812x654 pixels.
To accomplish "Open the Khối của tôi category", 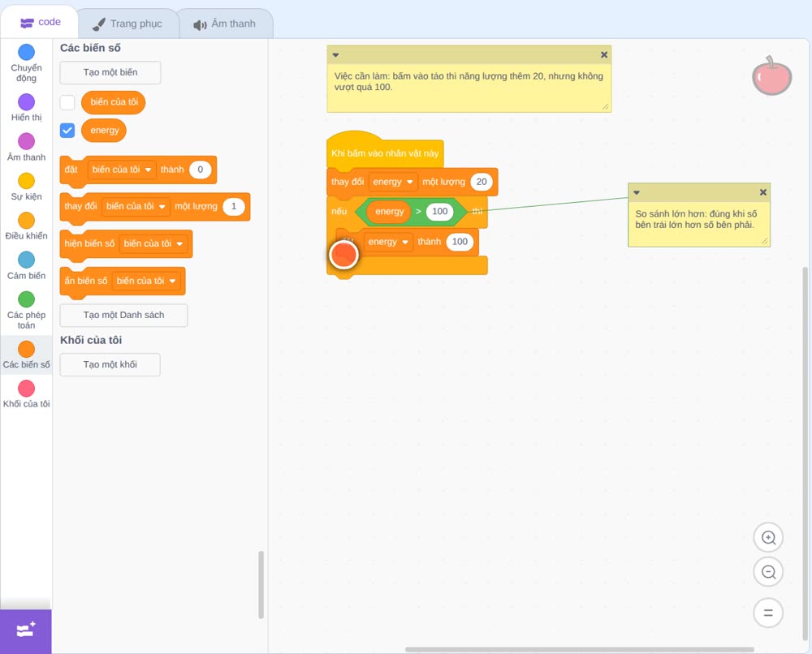I will [27, 394].
